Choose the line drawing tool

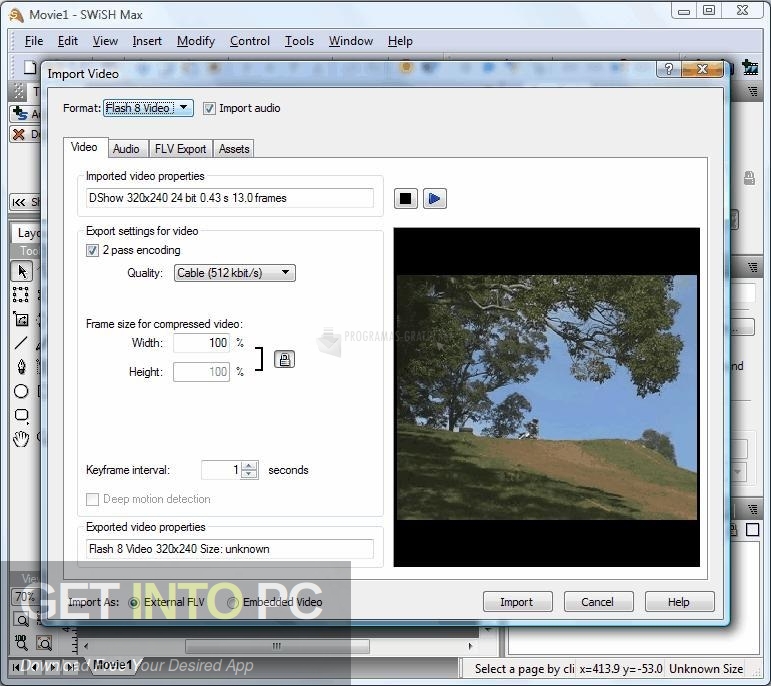pos(21,343)
